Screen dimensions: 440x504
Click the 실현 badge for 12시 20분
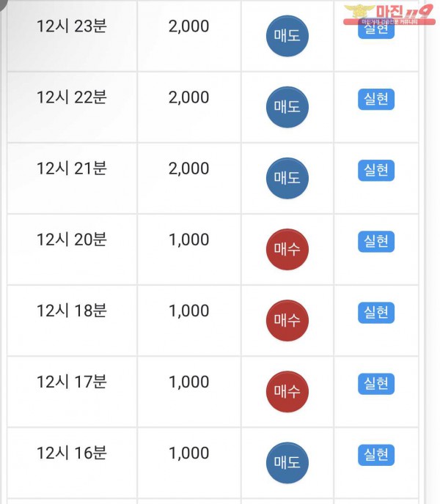point(376,242)
